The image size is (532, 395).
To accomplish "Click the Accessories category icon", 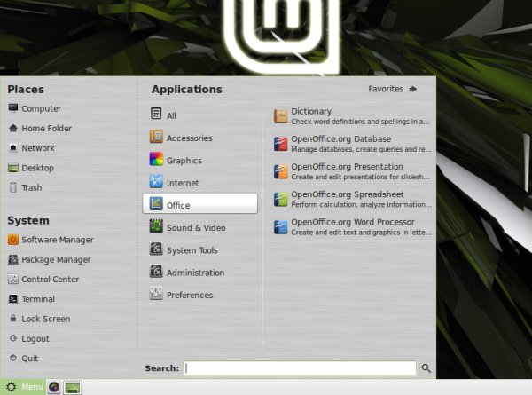I will (x=156, y=136).
